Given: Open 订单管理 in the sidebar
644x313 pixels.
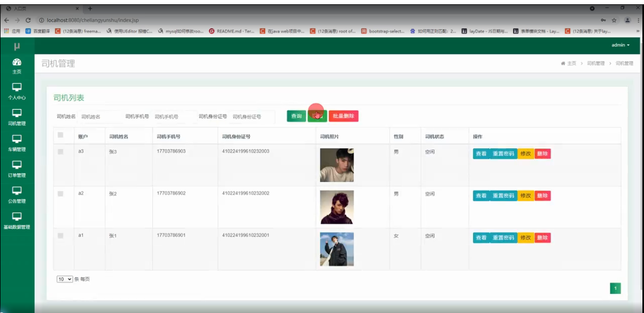Looking at the screenshot, I should click(x=17, y=169).
